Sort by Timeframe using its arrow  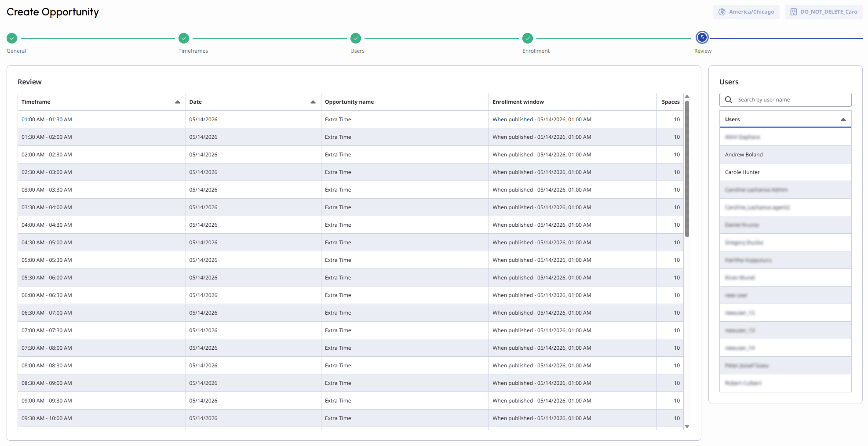(178, 102)
